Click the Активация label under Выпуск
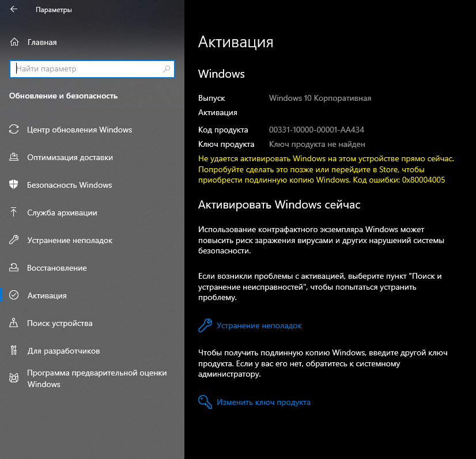 (x=218, y=112)
